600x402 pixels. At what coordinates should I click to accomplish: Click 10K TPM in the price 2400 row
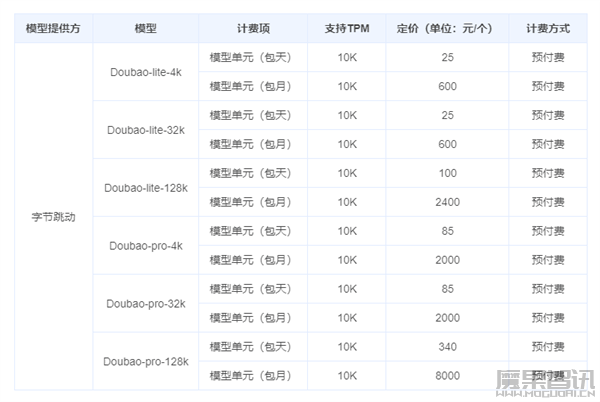[x=347, y=202]
